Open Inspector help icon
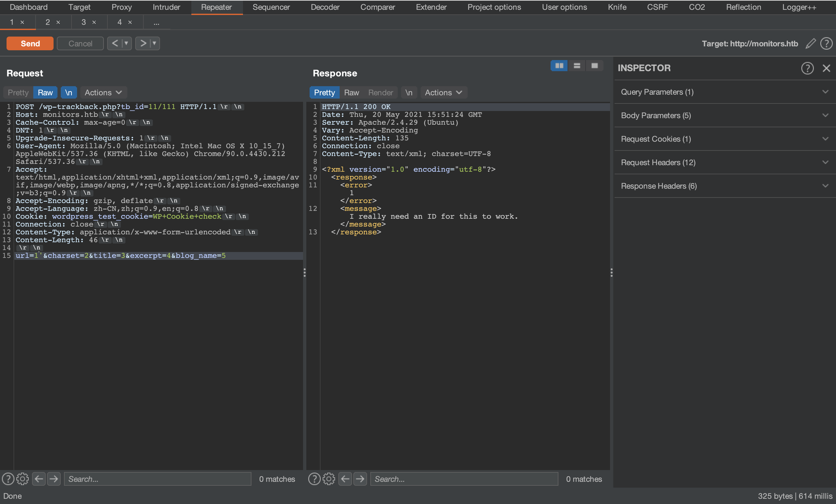836x504 pixels. pos(807,68)
